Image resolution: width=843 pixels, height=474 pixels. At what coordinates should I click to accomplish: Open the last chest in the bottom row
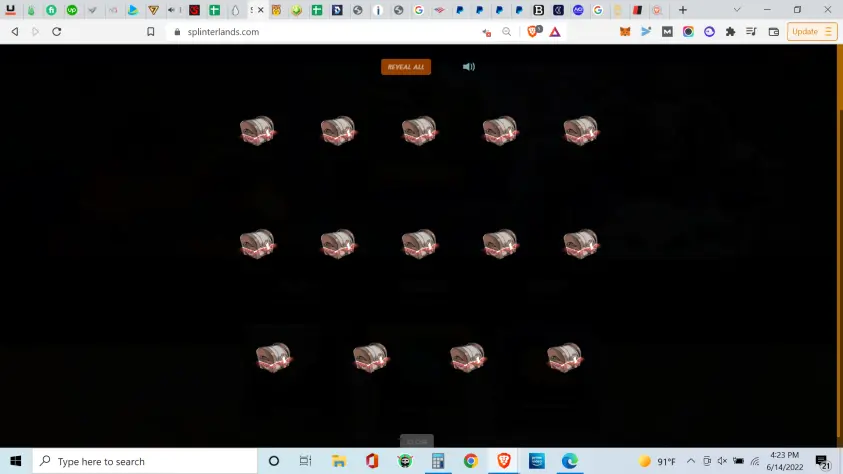[x=565, y=357]
